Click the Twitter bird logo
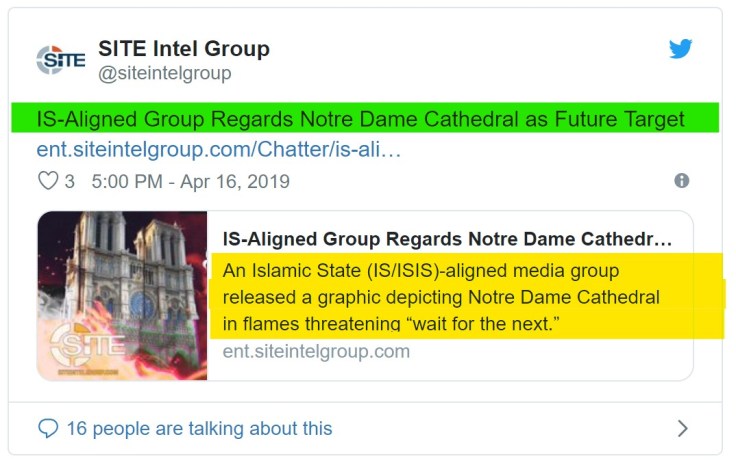 681,49
